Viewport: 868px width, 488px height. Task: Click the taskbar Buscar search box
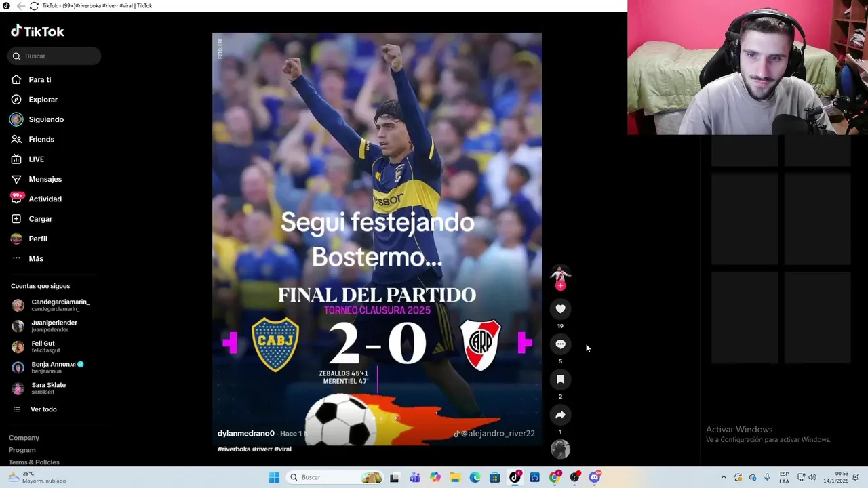coord(334,477)
